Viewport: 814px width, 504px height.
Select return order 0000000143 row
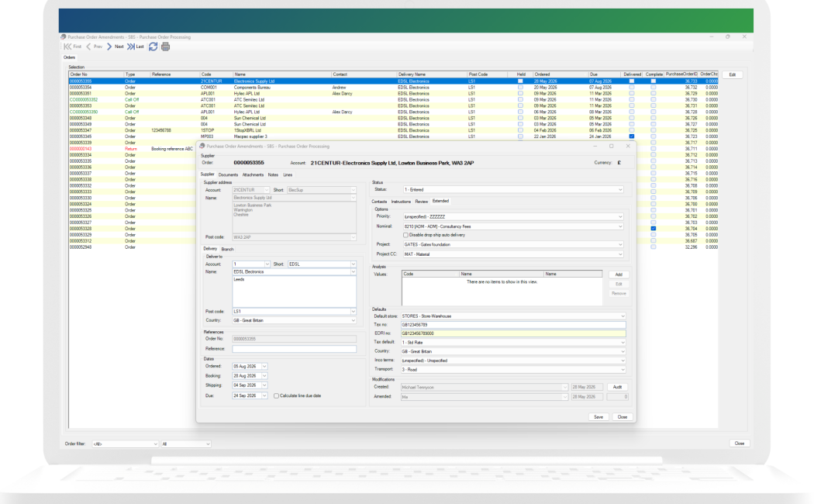(x=133, y=149)
